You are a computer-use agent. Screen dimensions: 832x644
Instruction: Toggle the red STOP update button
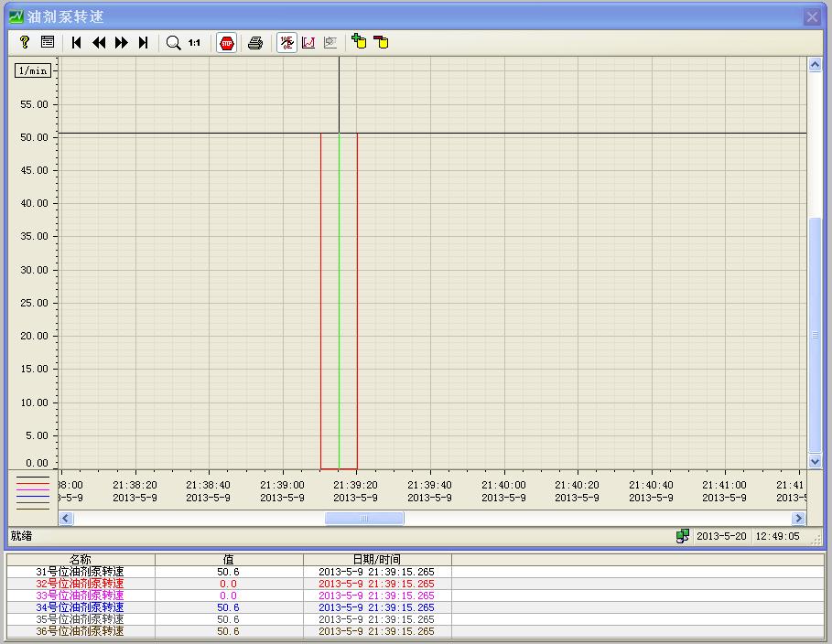coord(227,43)
